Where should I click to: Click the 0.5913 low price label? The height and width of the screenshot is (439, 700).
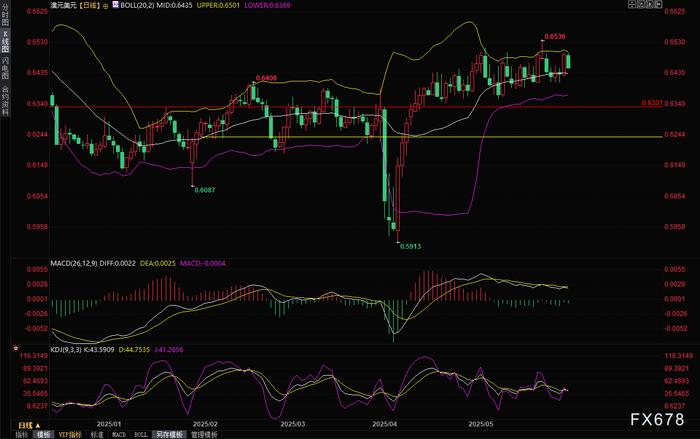coord(410,246)
